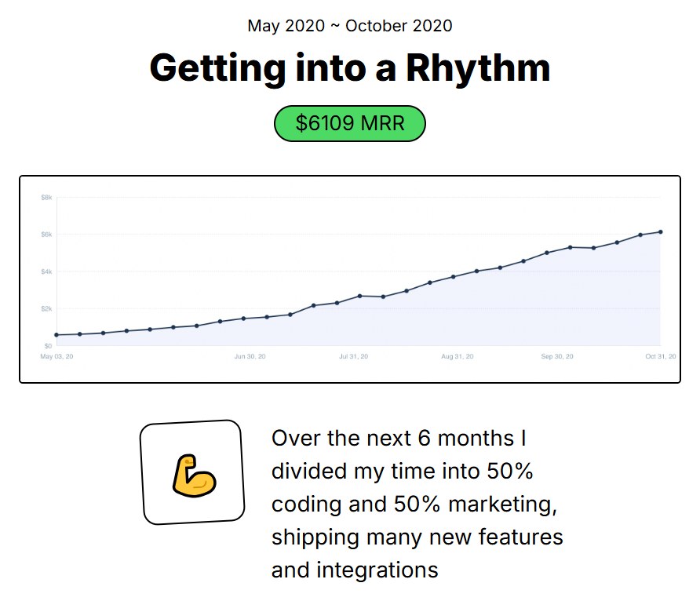Click the flexed bicep emoji icon
Screen dimensions: 700x601
coord(194,475)
